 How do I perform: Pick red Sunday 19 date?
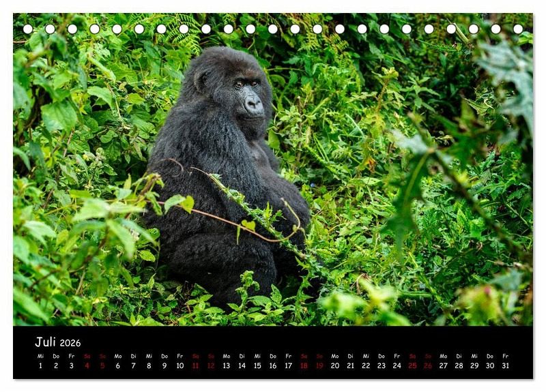[x=319, y=365]
